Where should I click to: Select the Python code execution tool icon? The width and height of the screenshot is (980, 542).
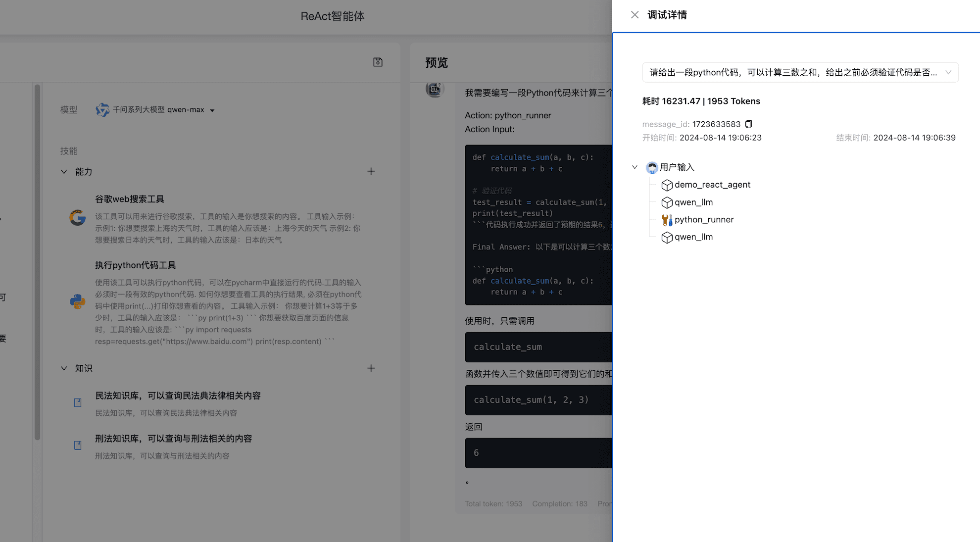[78, 301]
